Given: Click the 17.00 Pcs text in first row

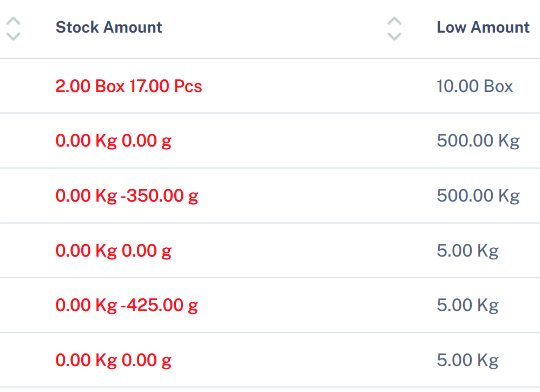Looking at the screenshot, I should (166, 86).
